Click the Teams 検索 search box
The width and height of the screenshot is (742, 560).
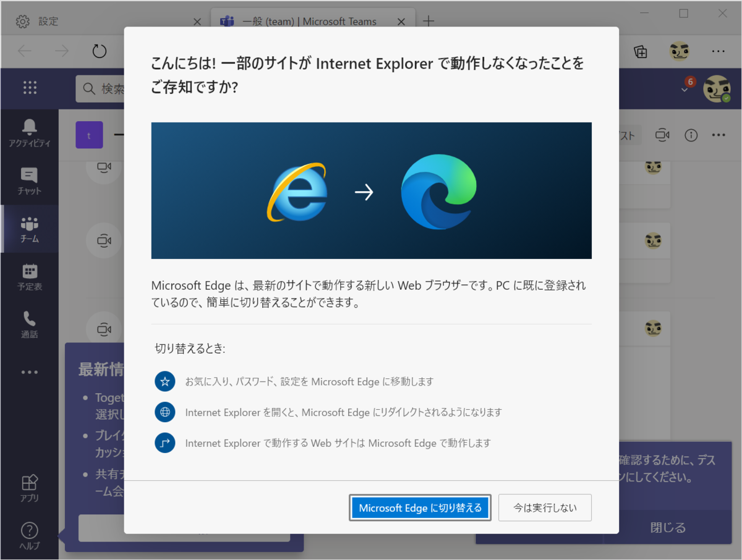[x=101, y=89]
